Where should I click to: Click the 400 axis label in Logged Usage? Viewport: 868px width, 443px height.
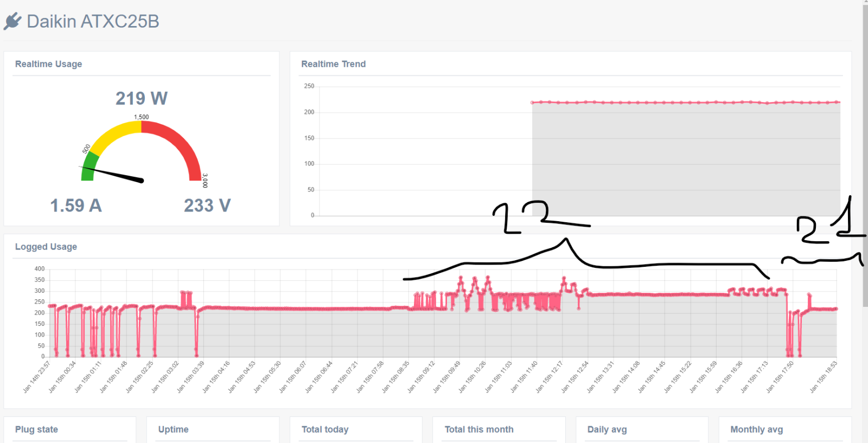tap(40, 269)
